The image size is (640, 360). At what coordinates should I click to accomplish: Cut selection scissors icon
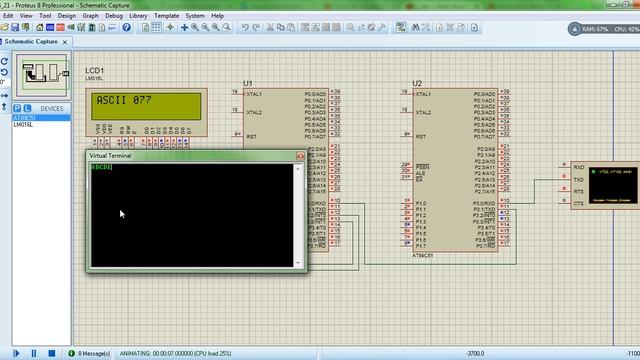coord(270,27)
